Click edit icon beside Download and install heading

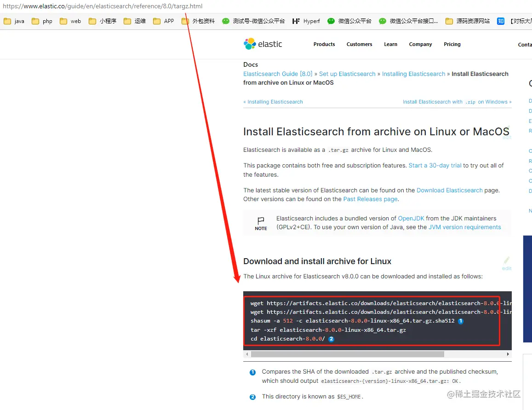click(x=507, y=263)
